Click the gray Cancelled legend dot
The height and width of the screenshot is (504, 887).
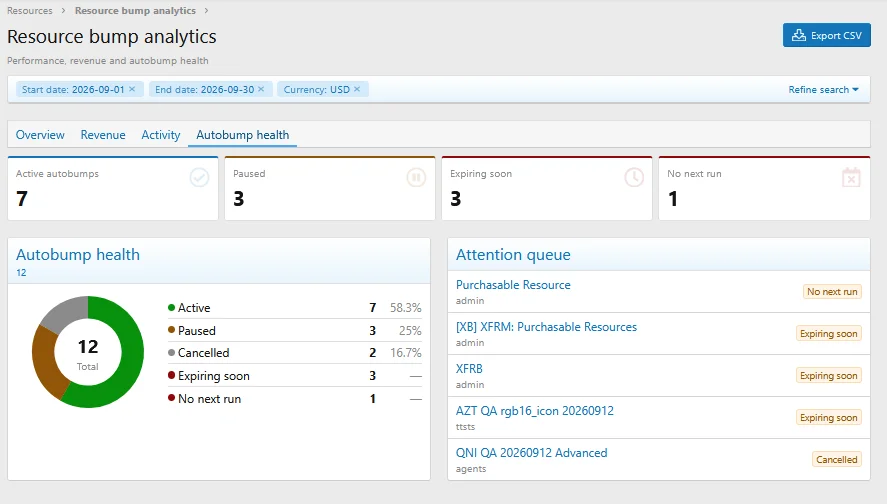171,352
